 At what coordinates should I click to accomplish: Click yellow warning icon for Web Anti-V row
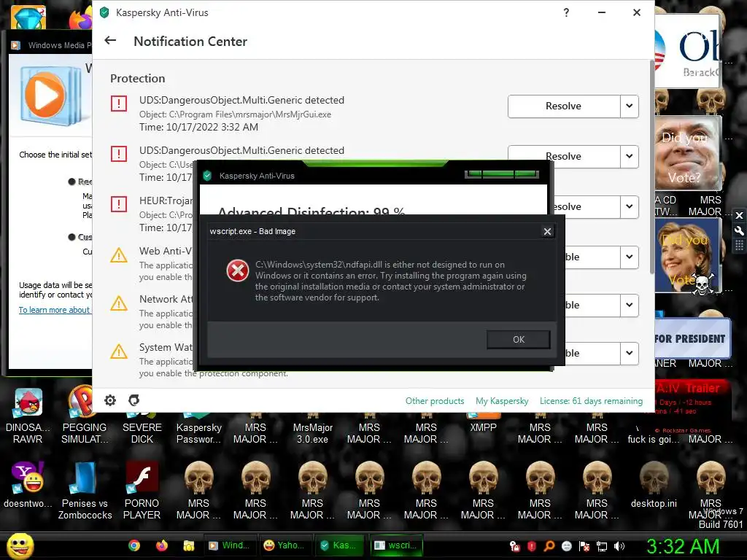(119, 255)
